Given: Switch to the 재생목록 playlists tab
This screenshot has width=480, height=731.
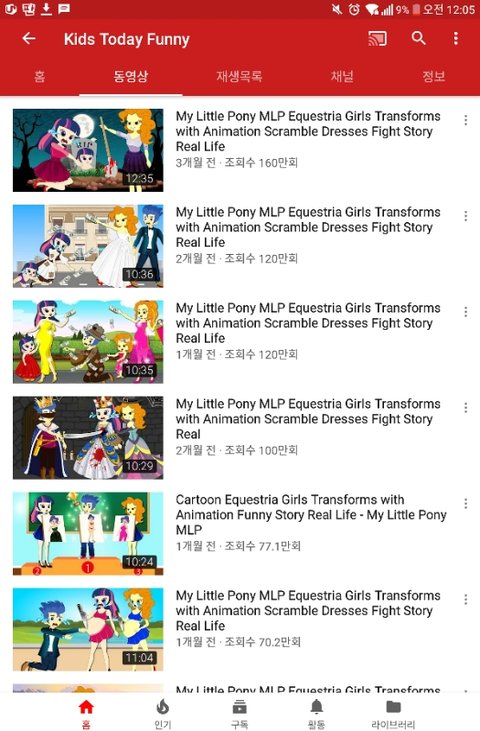Looking at the screenshot, I should 239,76.
